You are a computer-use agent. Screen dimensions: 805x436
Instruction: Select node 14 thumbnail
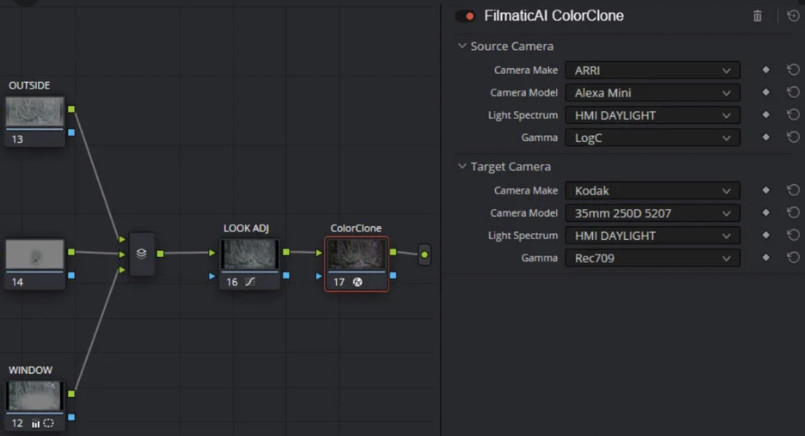click(x=35, y=254)
